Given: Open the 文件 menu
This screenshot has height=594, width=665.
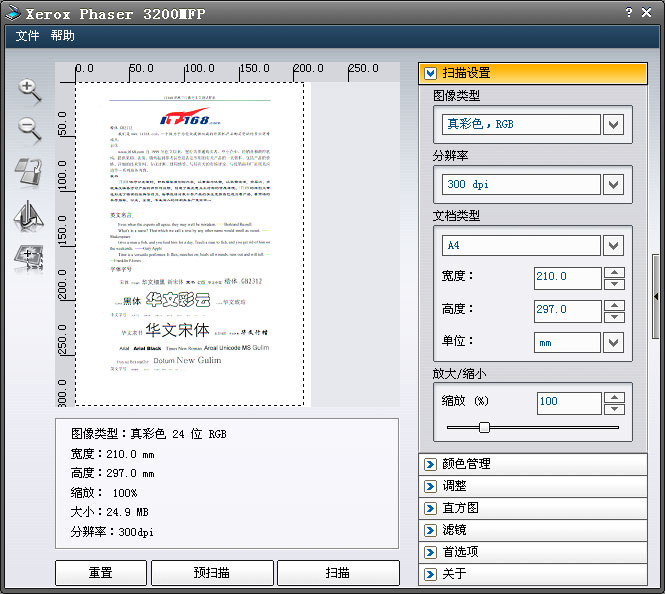Looking at the screenshot, I should pos(28,36).
